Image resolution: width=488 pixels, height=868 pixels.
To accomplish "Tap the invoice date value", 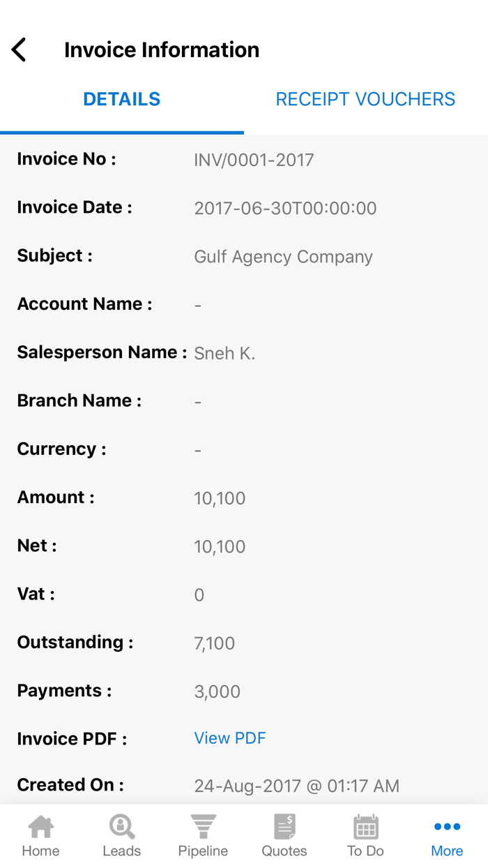I will (285, 207).
